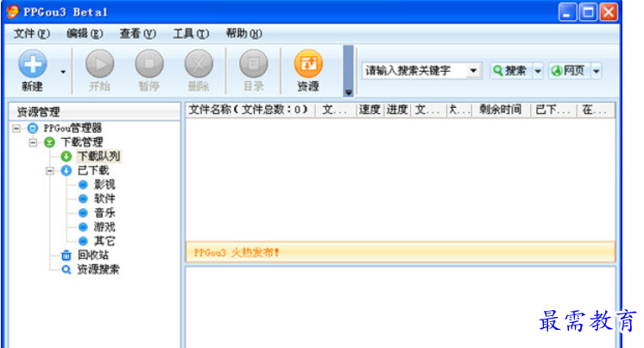Collapse the PPGou管理器 tree node
This screenshot has width=644, height=348.
pos(16,129)
